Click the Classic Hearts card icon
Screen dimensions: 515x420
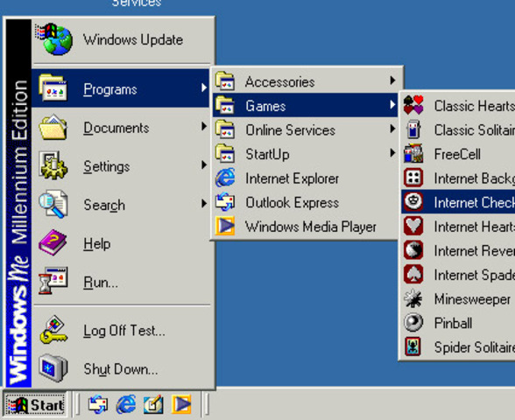(x=413, y=105)
